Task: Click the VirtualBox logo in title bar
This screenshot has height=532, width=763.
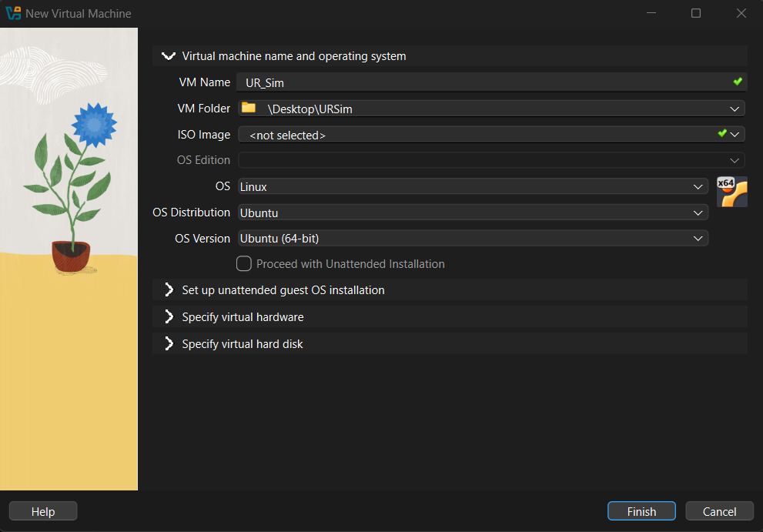Action: click(x=12, y=13)
